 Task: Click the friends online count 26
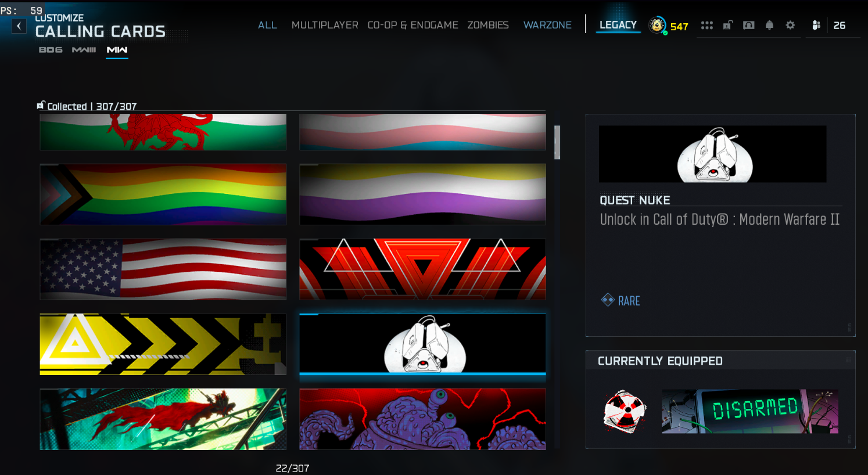point(839,26)
